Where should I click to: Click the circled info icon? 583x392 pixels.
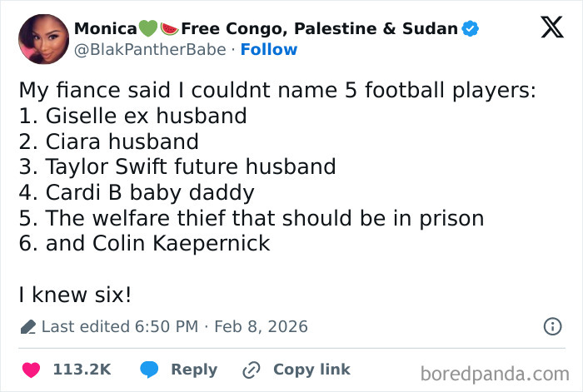(552, 327)
